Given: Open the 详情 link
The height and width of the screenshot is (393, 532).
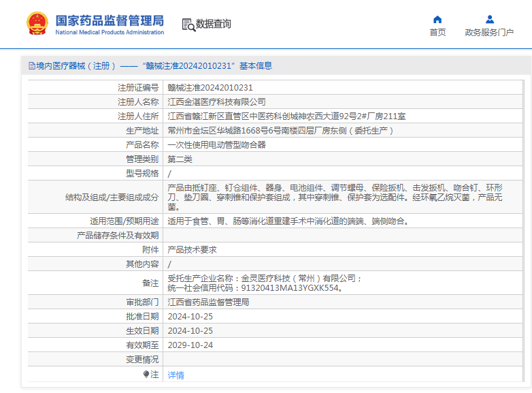Looking at the screenshot, I should click(176, 375).
